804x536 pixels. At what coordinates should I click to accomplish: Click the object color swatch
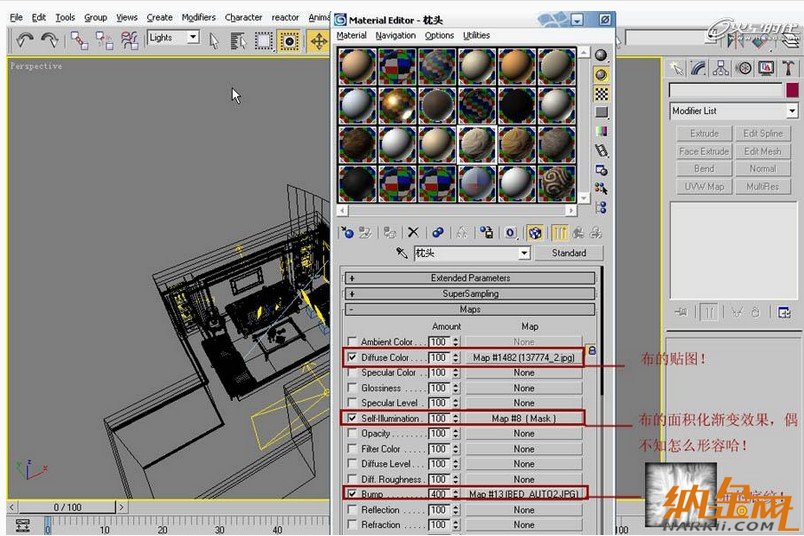pos(789,90)
